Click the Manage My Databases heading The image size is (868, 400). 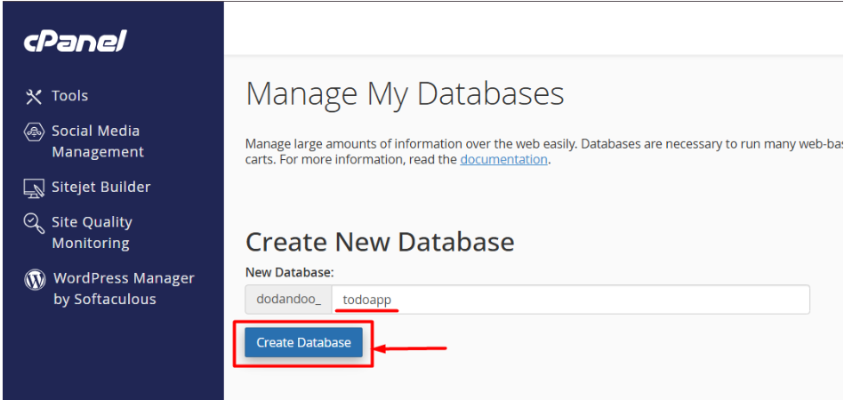405,94
